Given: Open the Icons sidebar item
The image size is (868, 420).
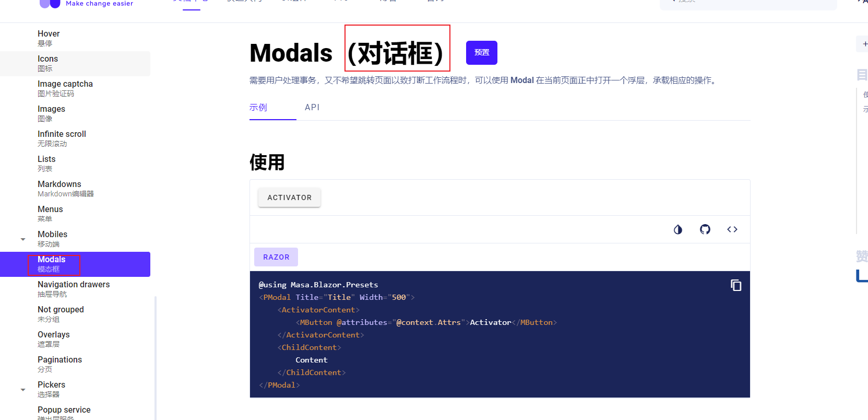Looking at the screenshot, I should (x=75, y=63).
